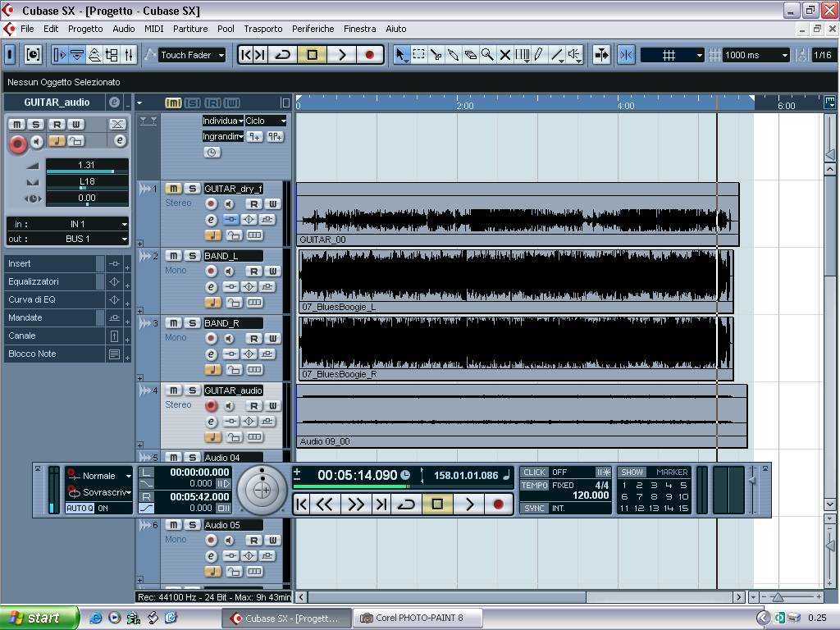The height and width of the screenshot is (630, 840).
Task: Toggle record enable on GUITAR_audio track
Action: 211,406
